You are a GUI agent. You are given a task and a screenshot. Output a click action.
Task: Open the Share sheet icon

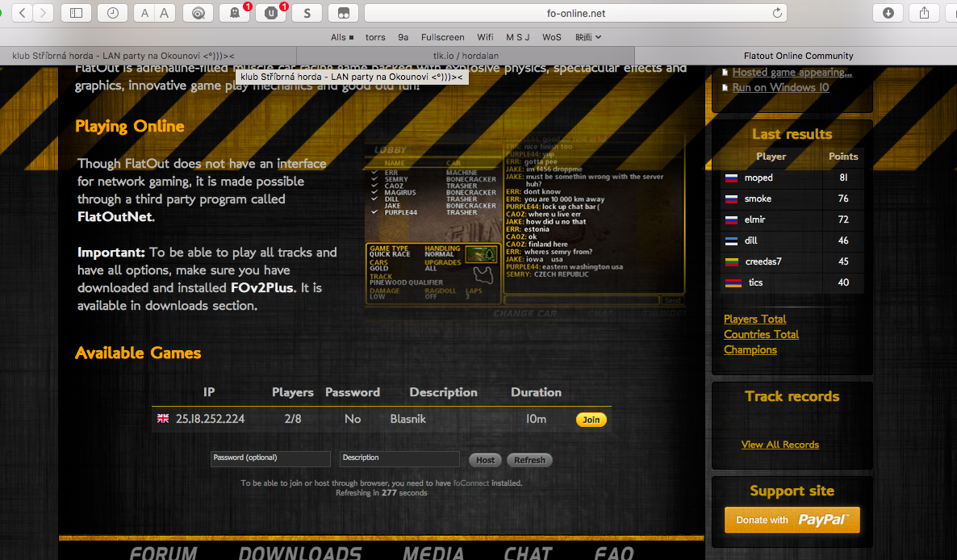(x=925, y=13)
